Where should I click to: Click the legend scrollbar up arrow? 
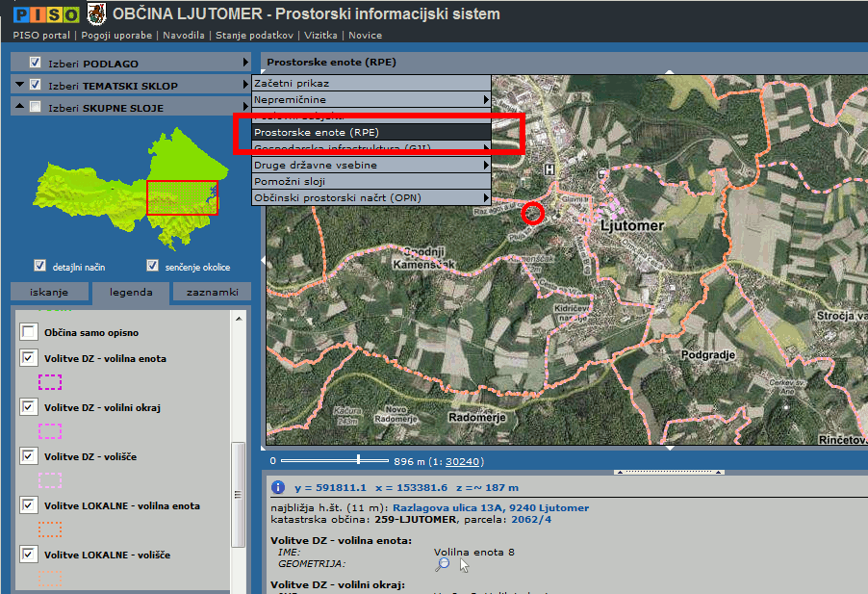[239, 316]
